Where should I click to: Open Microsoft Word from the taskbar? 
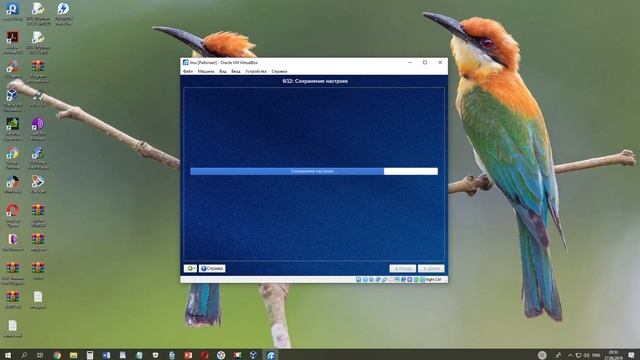click(106, 355)
